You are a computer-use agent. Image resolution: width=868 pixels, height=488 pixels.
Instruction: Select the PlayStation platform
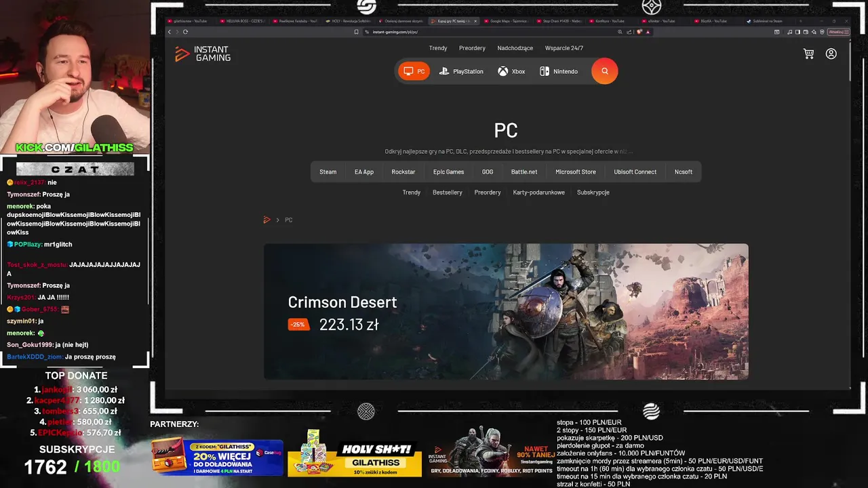(461, 71)
